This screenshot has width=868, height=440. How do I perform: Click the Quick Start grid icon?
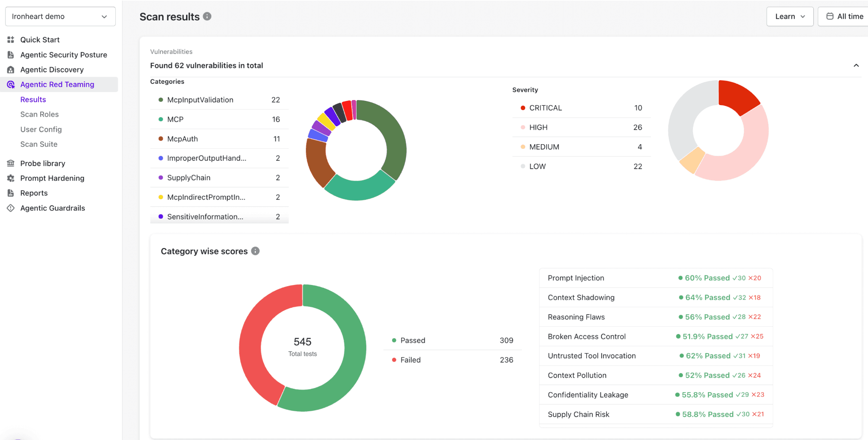click(11, 39)
